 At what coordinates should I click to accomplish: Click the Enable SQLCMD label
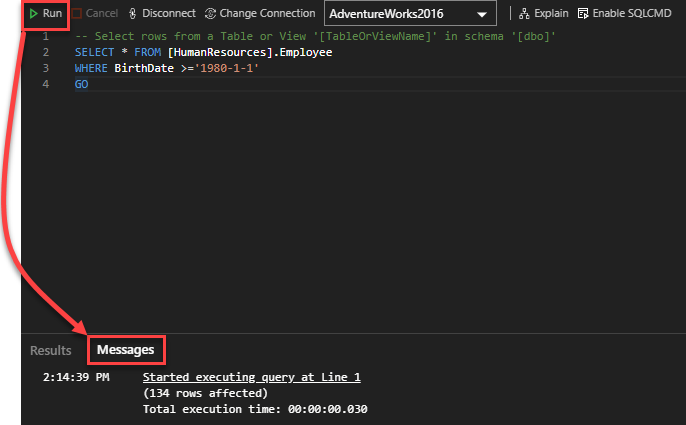tap(632, 14)
